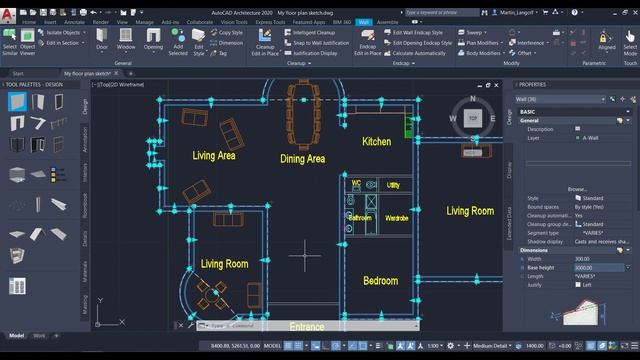640x360 pixels.
Task: Toggle ortho mode in status bar
Action: (x=326, y=346)
